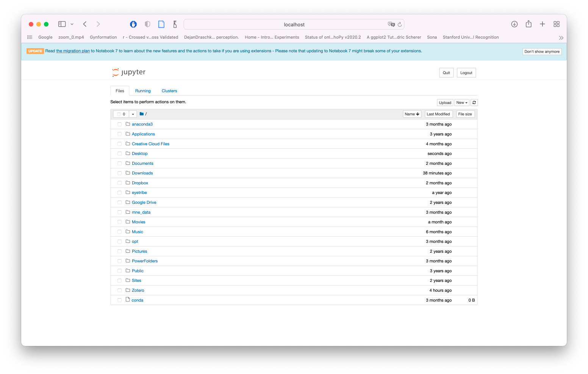Click the Jupyter logo
This screenshot has height=374, width=588.
(x=129, y=72)
